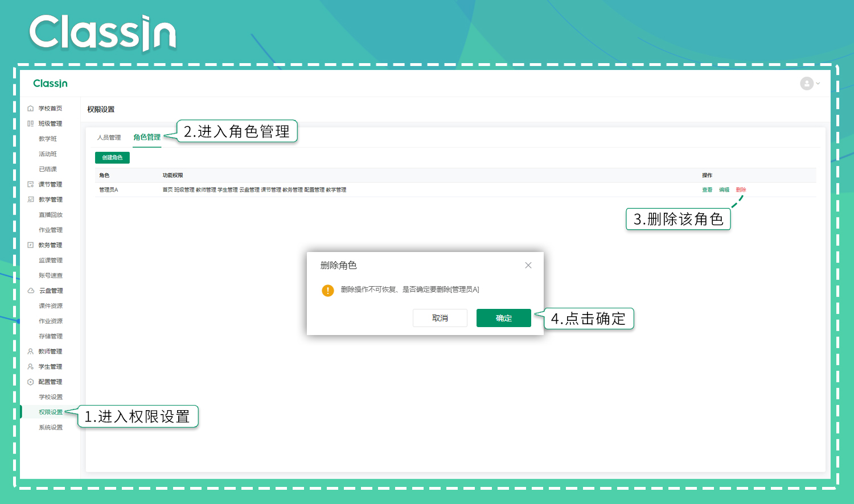Open 存储管理 submenu item
This screenshot has height=504, width=854.
(x=51, y=336)
